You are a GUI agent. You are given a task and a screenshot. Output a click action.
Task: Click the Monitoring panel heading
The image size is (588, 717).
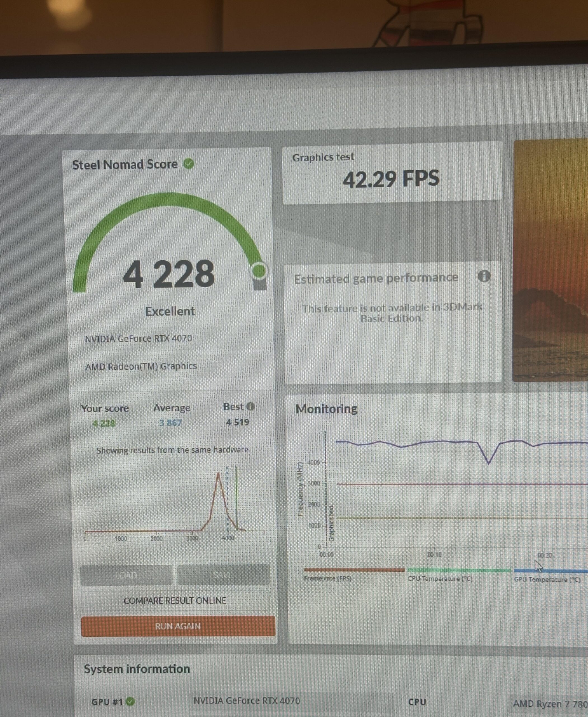pos(327,409)
